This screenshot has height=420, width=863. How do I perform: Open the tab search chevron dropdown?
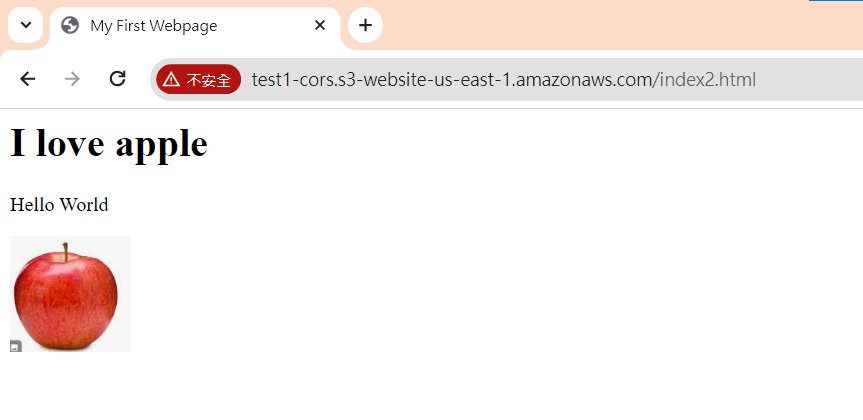pyautogui.click(x=25, y=25)
